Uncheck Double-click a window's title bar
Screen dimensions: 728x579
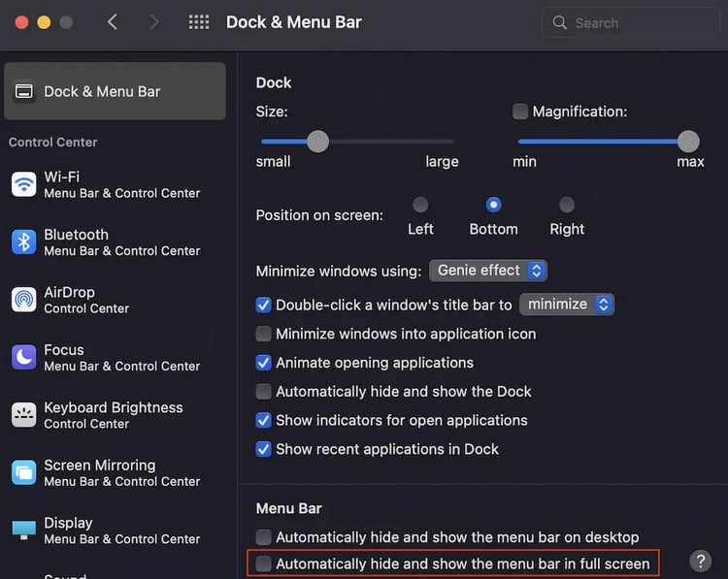coord(263,305)
